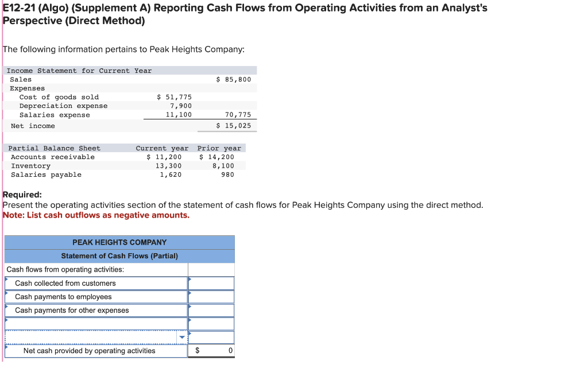588x368 pixels.
Task: Click the Cash payments to employees amount field
Action: point(211,297)
